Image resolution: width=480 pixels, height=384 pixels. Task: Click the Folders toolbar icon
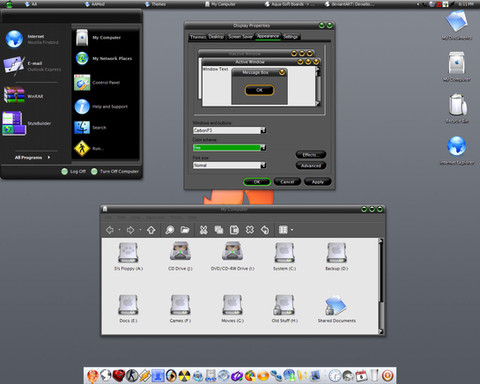(x=185, y=230)
